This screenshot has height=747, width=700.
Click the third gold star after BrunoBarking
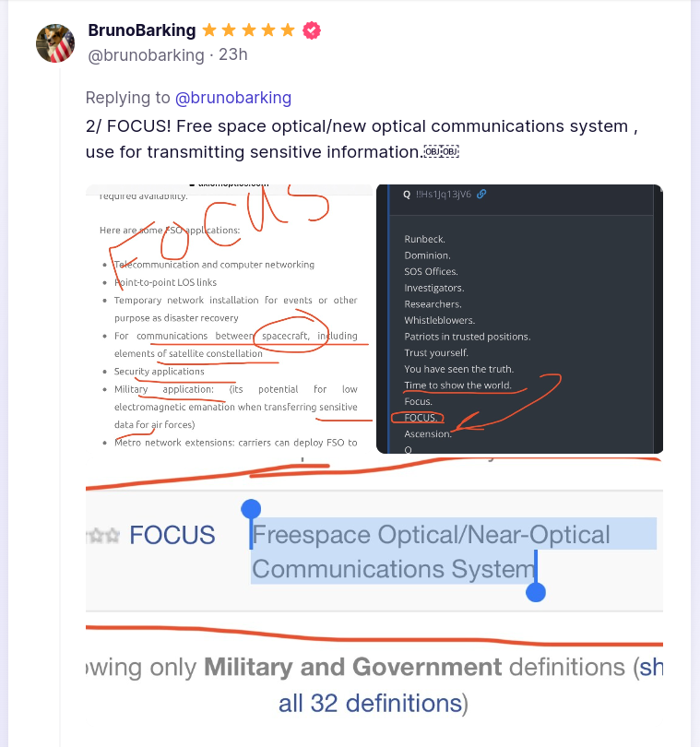click(x=248, y=30)
